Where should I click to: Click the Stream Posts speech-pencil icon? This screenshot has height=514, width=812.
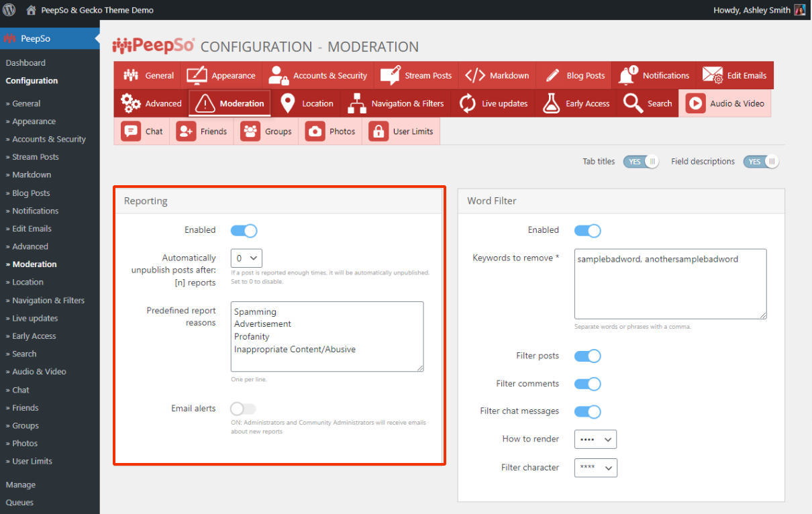pos(390,75)
